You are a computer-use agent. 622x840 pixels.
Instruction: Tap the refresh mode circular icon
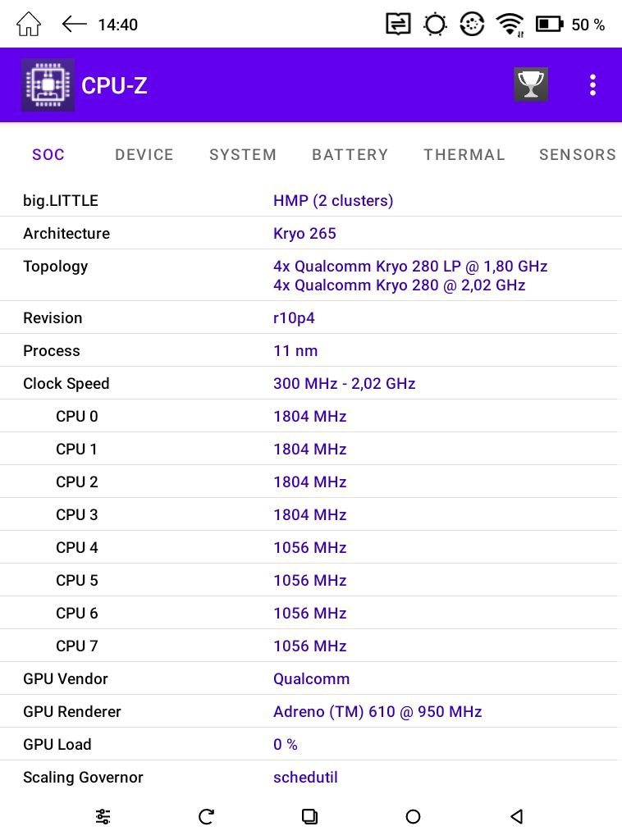(472, 24)
